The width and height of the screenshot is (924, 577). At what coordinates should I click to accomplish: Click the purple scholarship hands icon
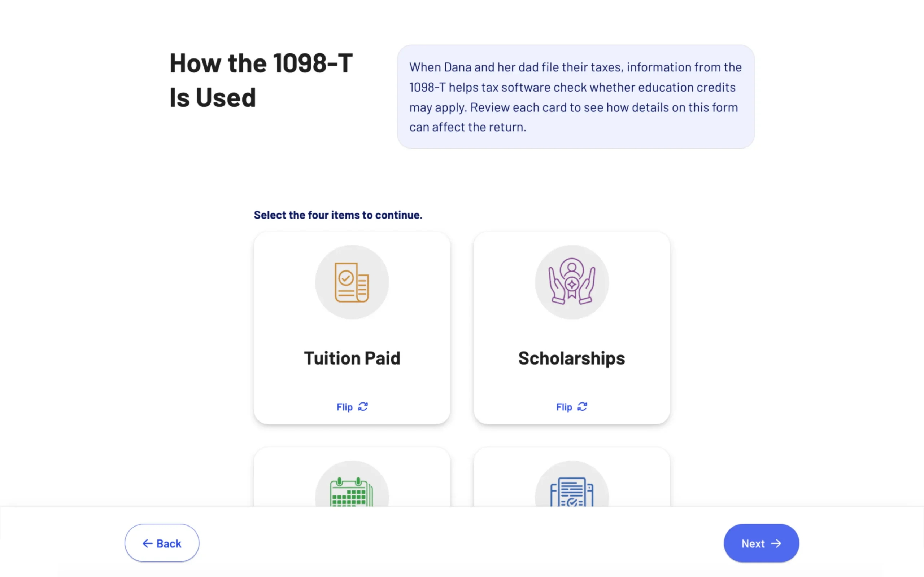pyautogui.click(x=572, y=282)
